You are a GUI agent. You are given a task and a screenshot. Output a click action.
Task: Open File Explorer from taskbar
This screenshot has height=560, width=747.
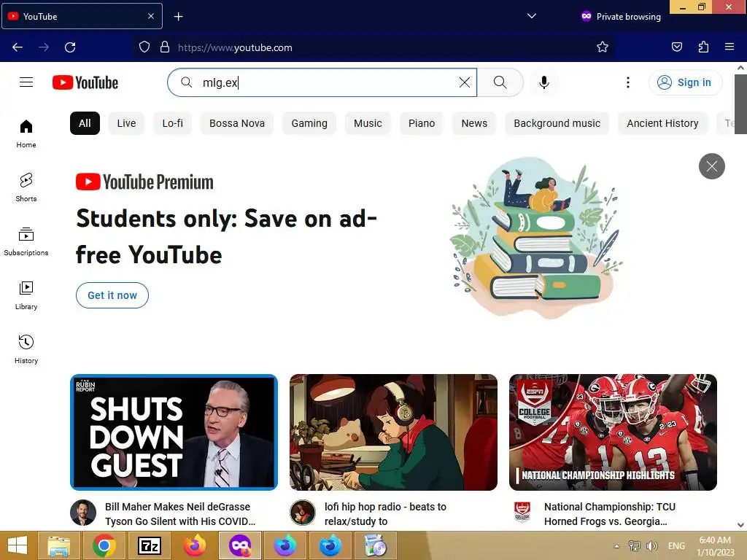tap(59, 545)
